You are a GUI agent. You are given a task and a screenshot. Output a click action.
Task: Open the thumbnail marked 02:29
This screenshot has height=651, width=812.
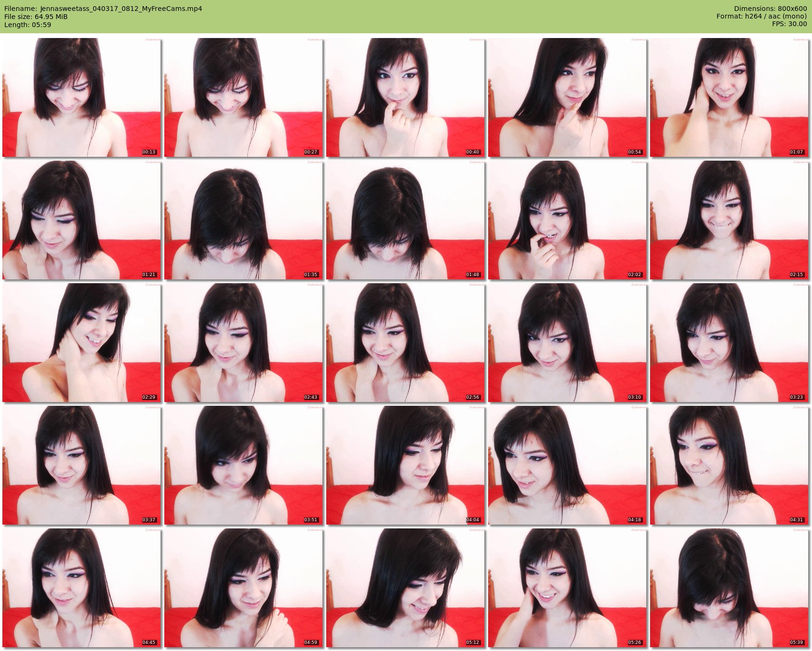(x=82, y=343)
